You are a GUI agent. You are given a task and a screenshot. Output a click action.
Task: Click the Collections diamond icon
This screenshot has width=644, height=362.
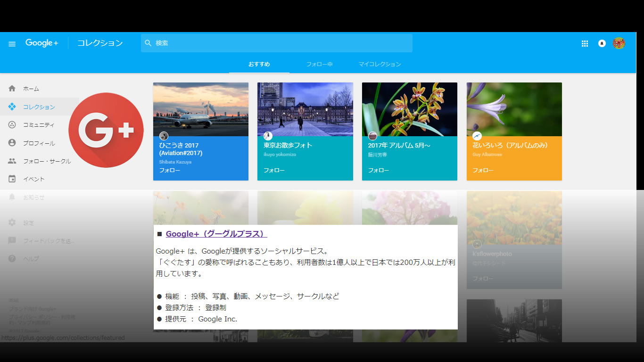12,107
